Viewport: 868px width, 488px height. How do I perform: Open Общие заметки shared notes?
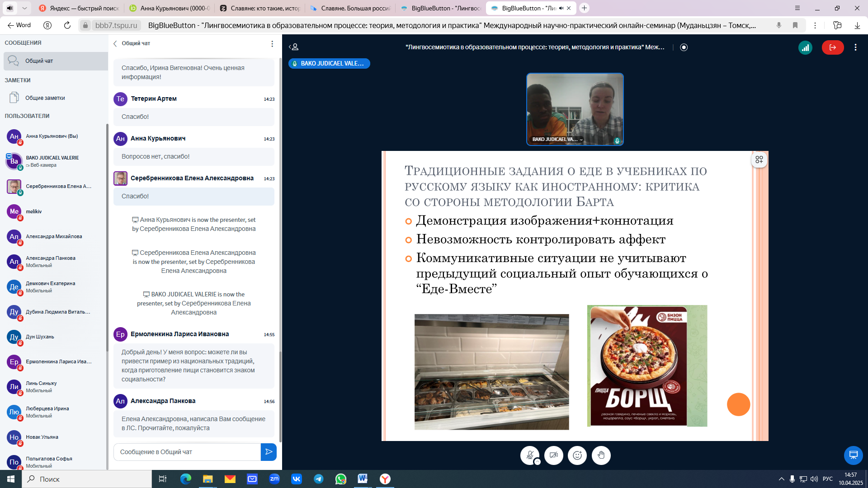56,98
